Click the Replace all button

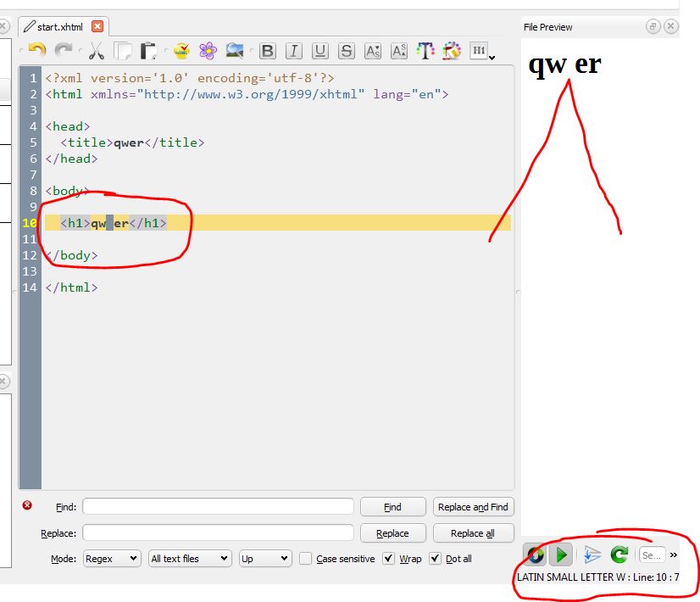(x=473, y=532)
